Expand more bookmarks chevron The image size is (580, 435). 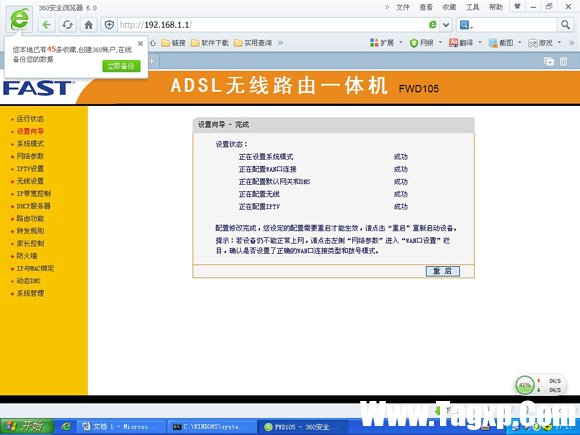[280, 43]
